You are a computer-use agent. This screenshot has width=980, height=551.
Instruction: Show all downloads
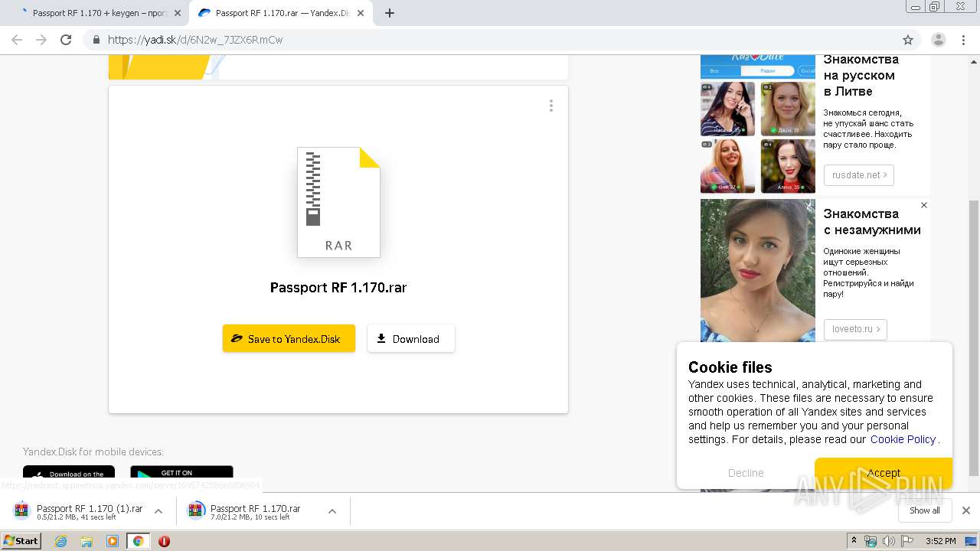click(924, 510)
